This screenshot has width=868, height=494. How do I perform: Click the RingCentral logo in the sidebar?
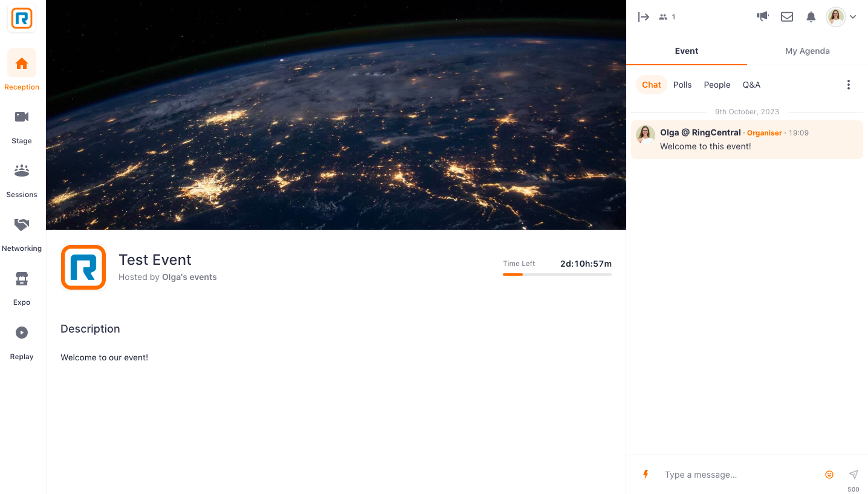[22, 18]
